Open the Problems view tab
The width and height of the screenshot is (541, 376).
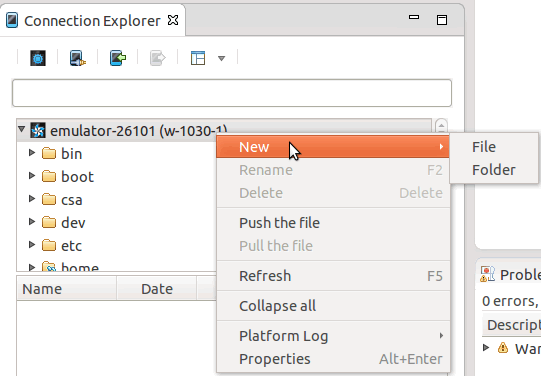510,275
